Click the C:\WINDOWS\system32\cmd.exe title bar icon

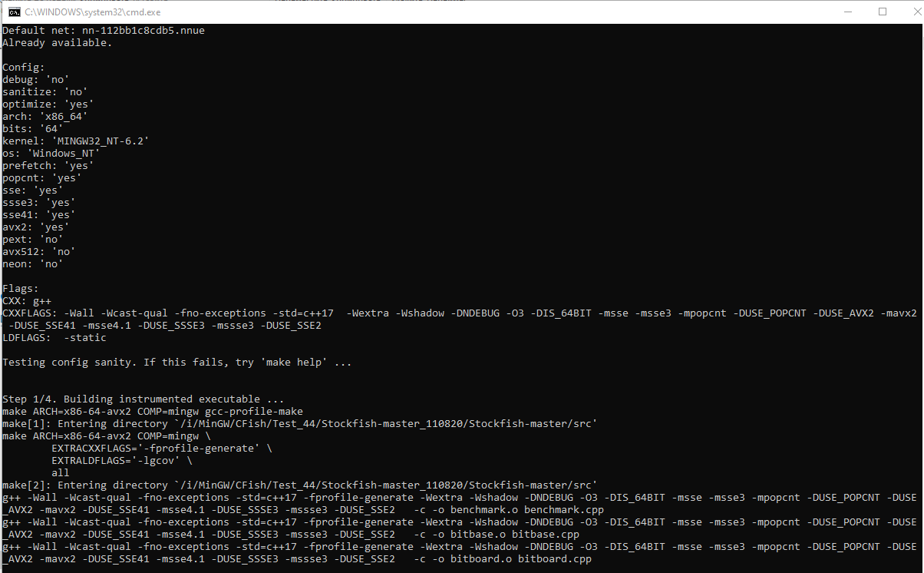[x=11, y=12]
